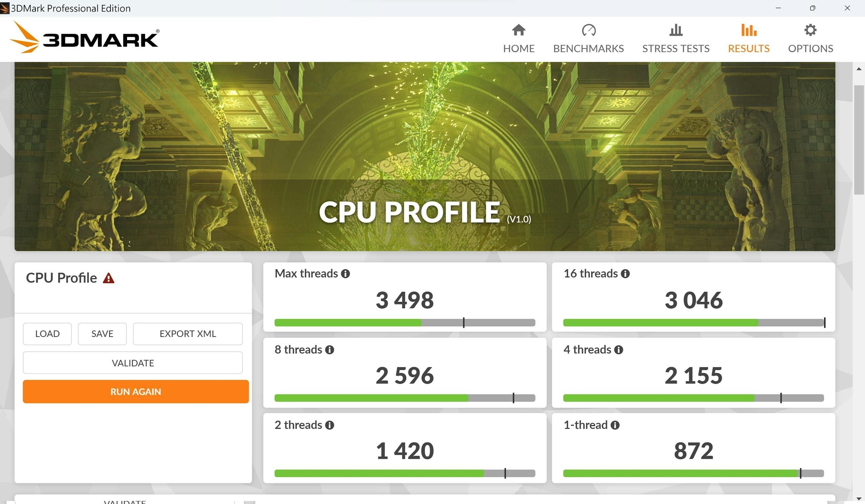Image resolution: width=865 pixels, height=504 pixels.
Task: Click the Stress Tests bar chart icon
Action: click(x=675, y=30)
